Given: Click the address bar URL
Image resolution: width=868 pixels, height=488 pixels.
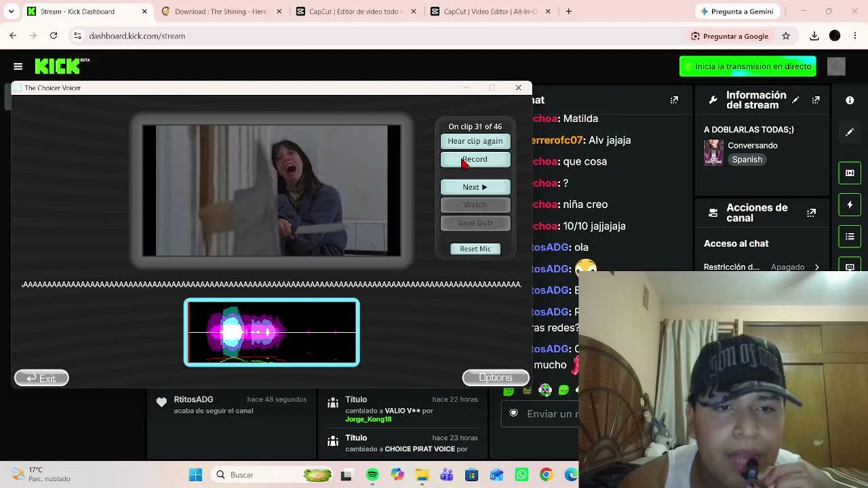Looking at the screenshot, I should [137, 36].
